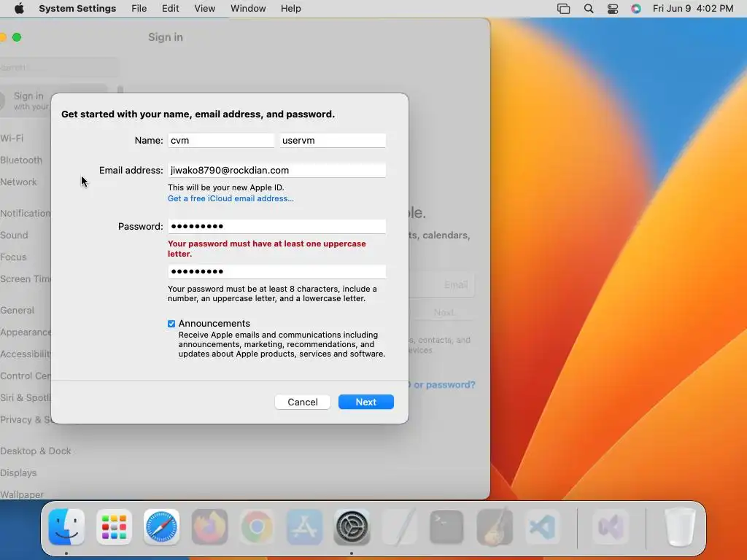Click the Email address field

276,170
